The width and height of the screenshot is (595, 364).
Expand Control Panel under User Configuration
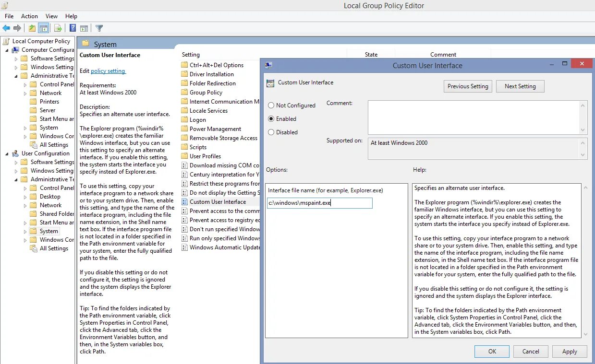click(25, 188)
